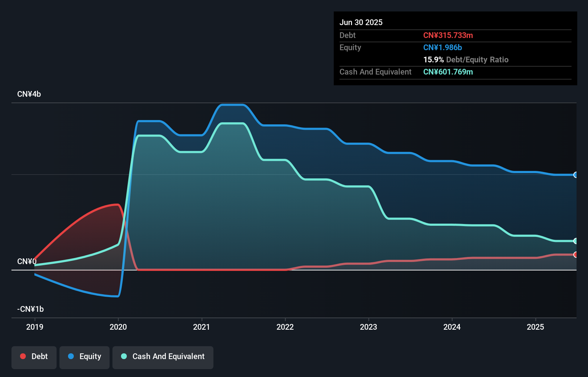Click the CN¥315.733m Debt value
588x377 pixels.
(x=448, y=35)
